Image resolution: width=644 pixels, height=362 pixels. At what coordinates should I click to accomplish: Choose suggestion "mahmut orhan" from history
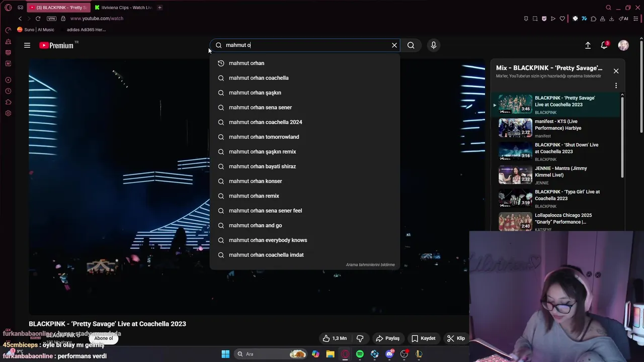coord(305,63)
